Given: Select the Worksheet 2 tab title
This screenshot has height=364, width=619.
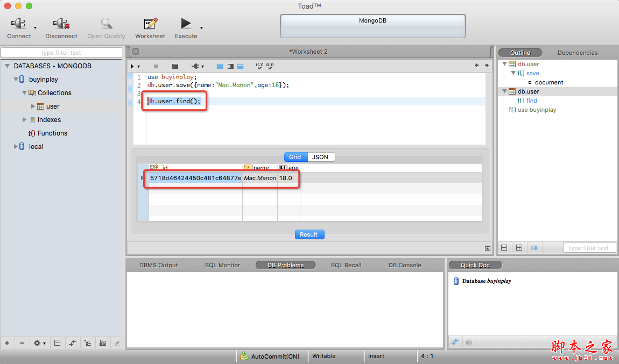Looking at the screenshot, I should click(x=308, y=52).
